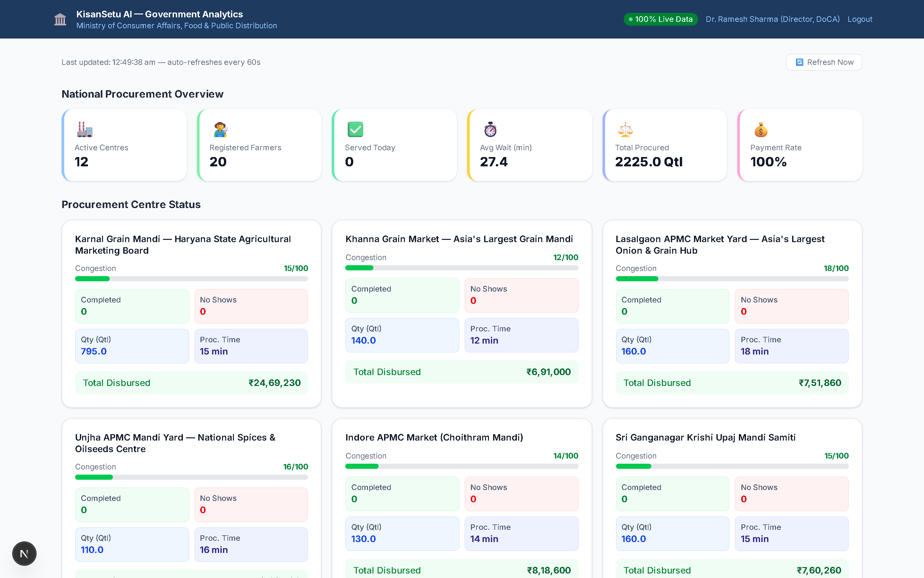
Task: Click Indore Proc. Time 14 min tile
Action: [521, 533]
